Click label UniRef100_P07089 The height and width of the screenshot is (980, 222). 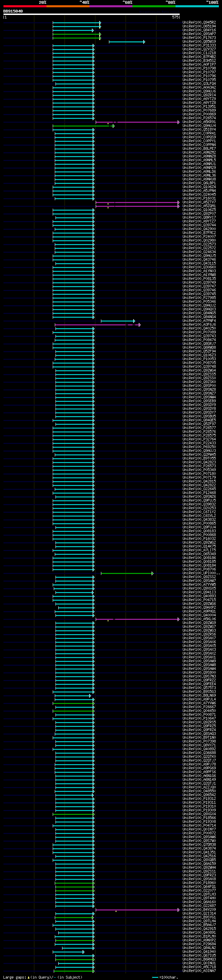coord(194,332)
